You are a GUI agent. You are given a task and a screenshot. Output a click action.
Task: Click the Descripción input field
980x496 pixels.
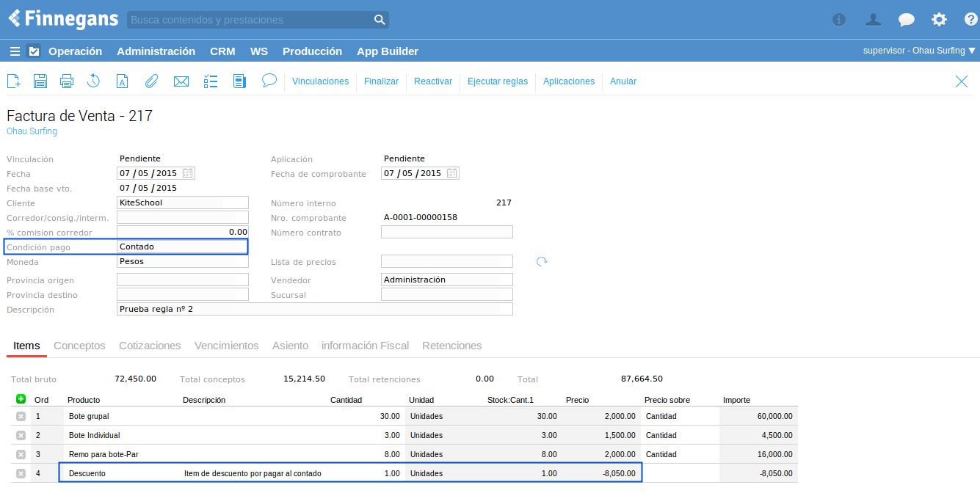(x=314, y=310)
